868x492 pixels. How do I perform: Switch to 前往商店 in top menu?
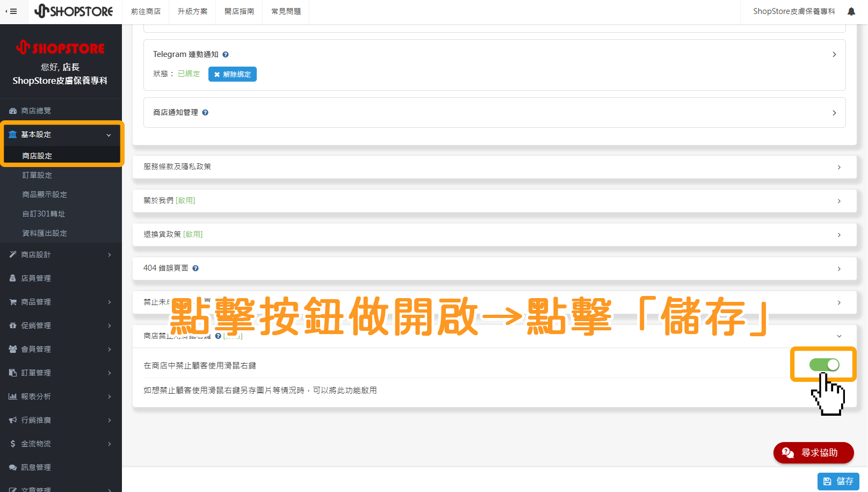point(146,11)
